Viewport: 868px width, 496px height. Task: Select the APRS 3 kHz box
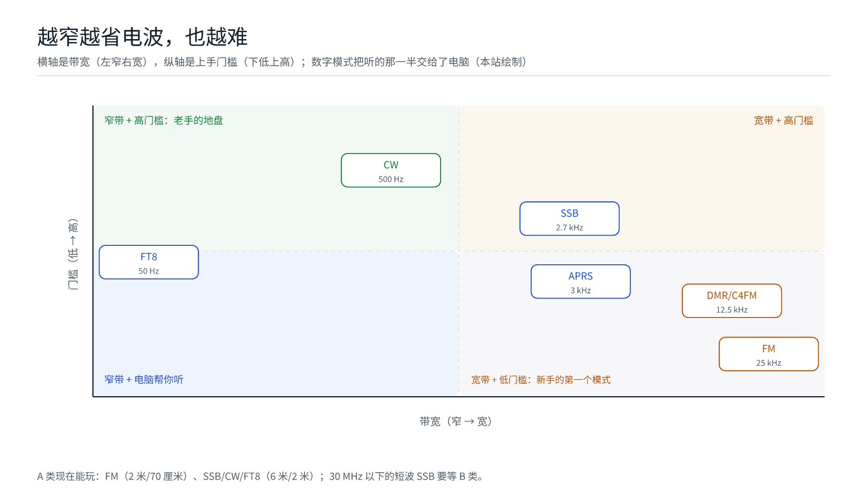(x=580, y=282)
